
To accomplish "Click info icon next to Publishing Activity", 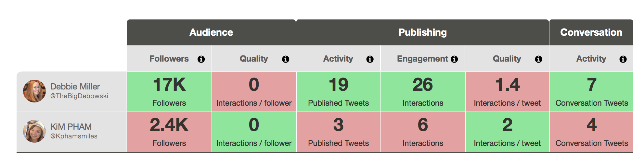I will pyautogui.click(x=370, y=59).
